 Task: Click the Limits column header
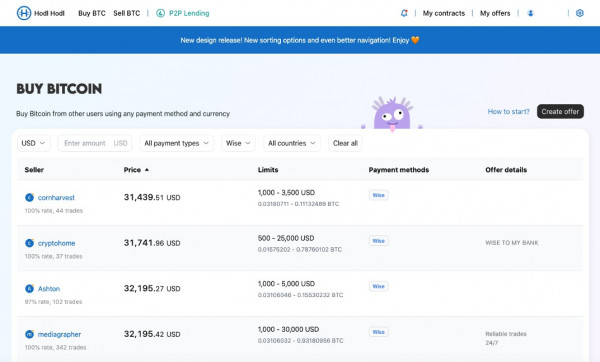tap(268, 170)
